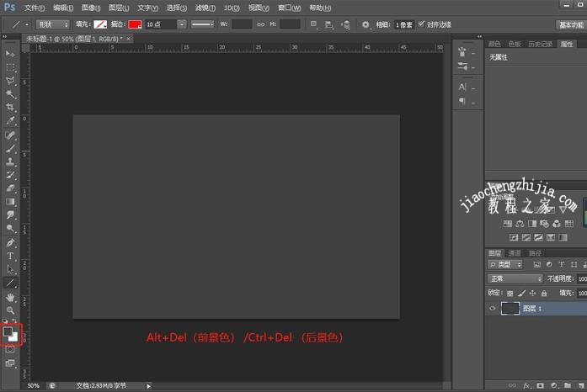This screenshot has height=392, width=587.
Task: Click the 50% zoom level field
Action: click(x=33, y=386)
